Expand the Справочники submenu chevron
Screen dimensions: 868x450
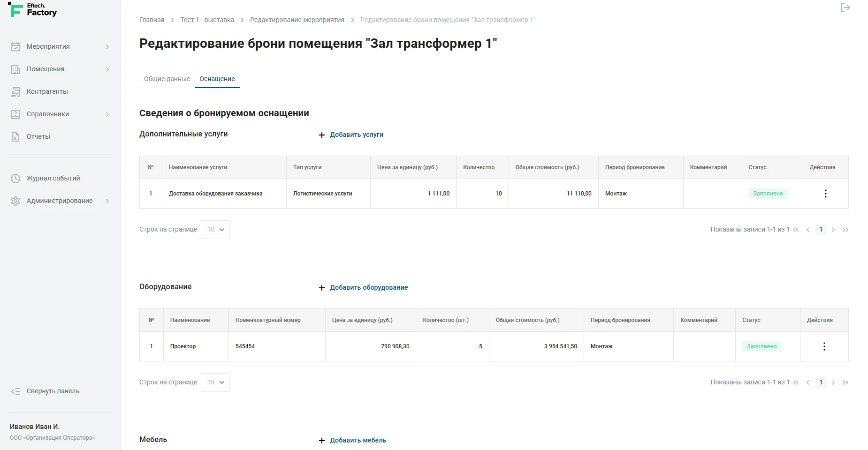pyautogui.click(x=107, y=114)
